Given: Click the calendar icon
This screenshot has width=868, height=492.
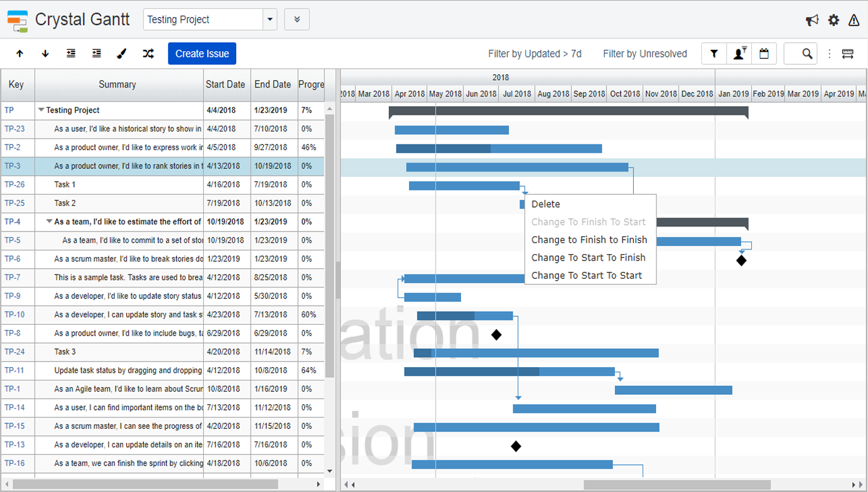Looking at the screenshot, I should [764, 54].
